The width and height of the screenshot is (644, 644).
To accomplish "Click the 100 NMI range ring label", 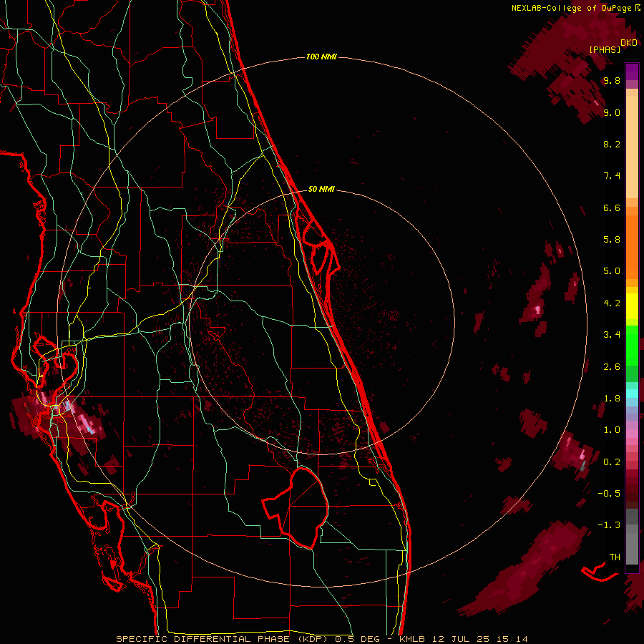I will click(x=321, y=57).
